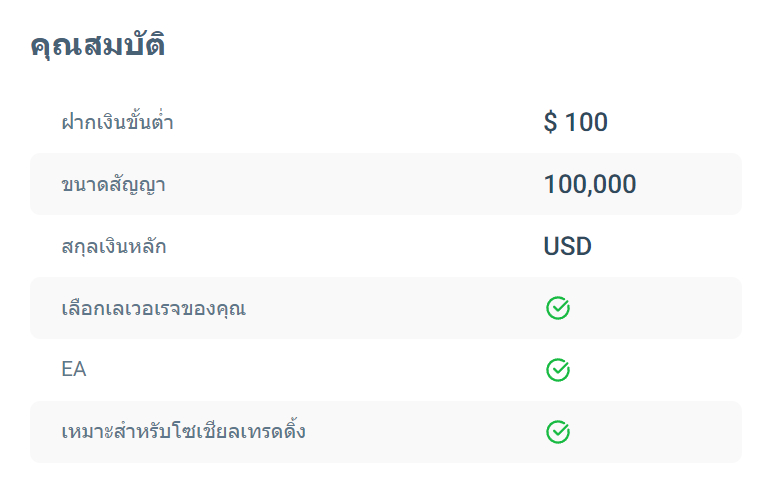Select the คุณสมบัติ heading
The height and width of the screenshot is (483, 759).
click(x=98, y=45)
